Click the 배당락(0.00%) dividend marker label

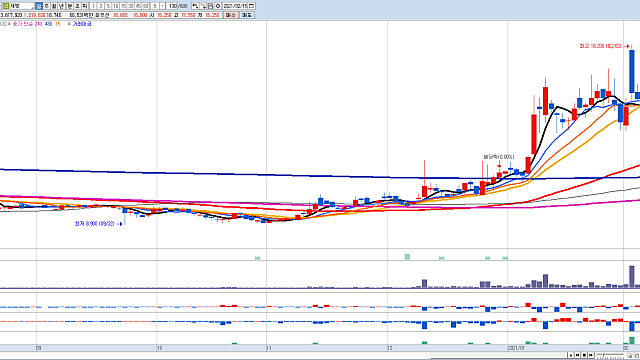click(499, 157)
